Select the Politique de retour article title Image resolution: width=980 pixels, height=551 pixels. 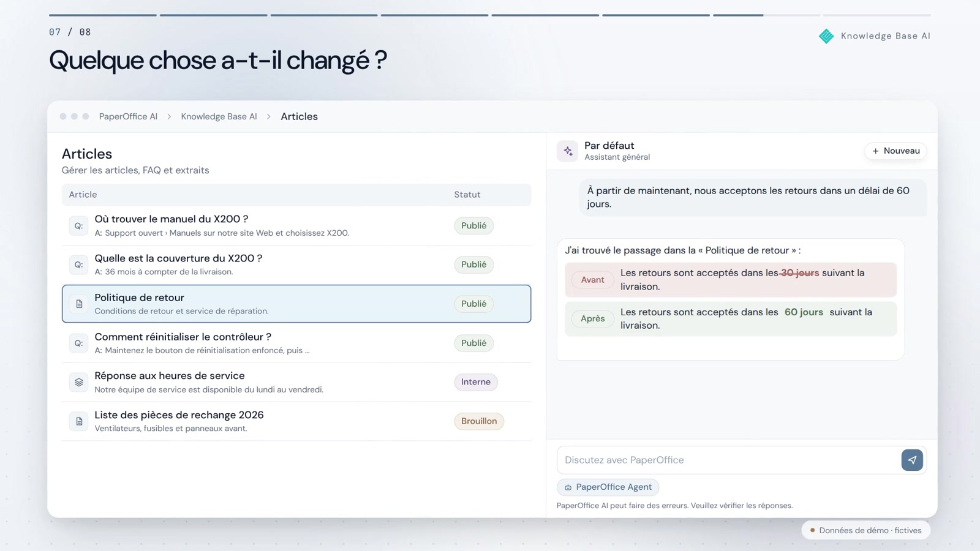coord(139,298)
